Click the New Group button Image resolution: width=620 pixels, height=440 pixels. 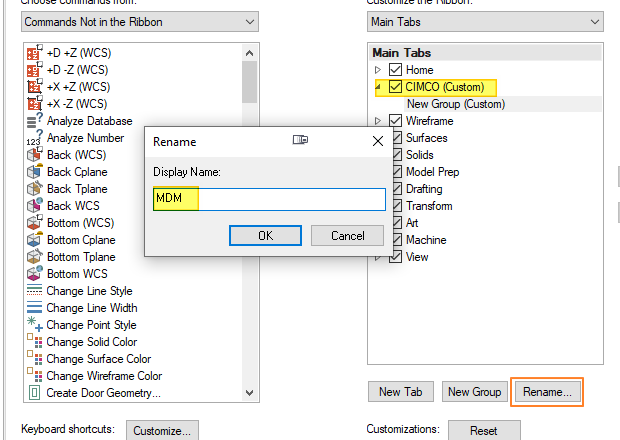pos(474,392)
